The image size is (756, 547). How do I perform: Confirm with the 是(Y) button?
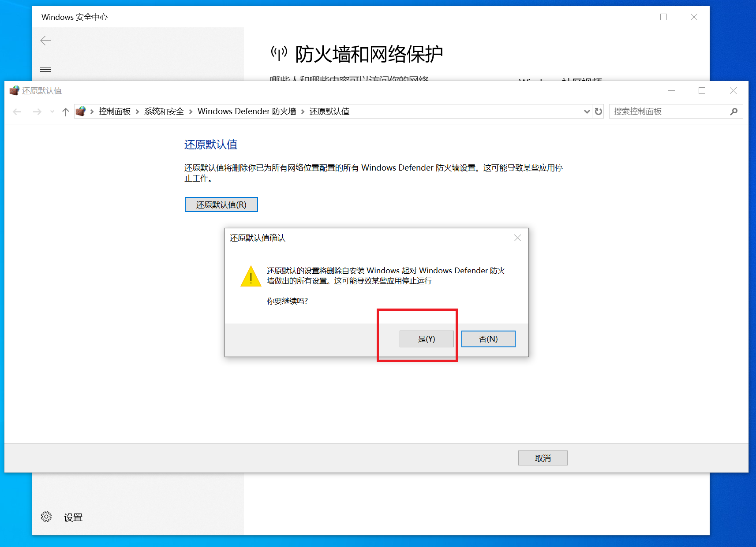tap(427, 339)
